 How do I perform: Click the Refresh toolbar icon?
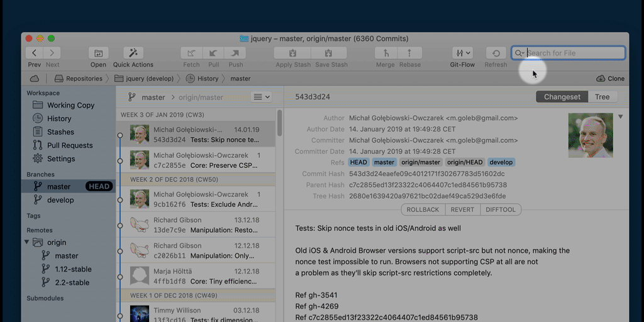pyautogui.click(x=496, y=53)
